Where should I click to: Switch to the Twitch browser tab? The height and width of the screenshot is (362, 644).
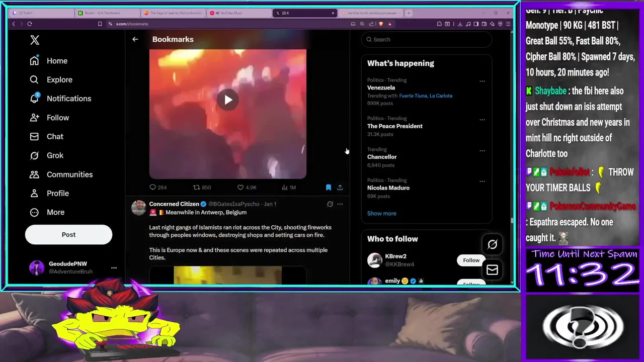click(41, 13)
